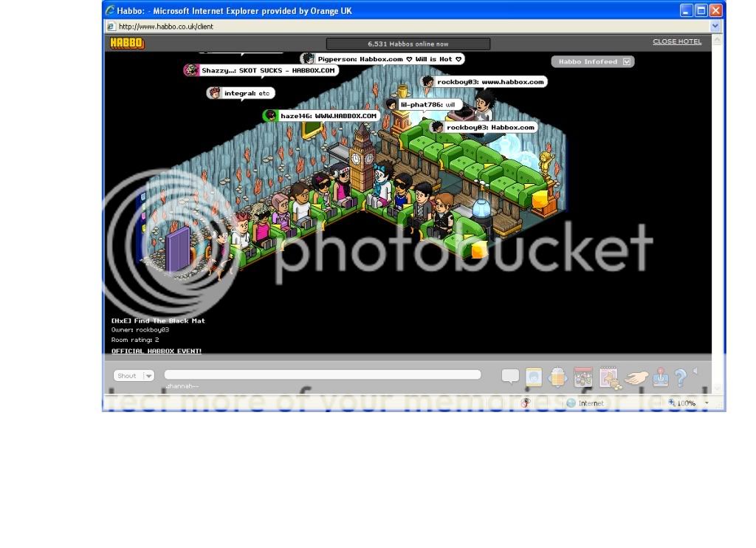Click the Internet security zone indicator
Viewport: 756px width, 548px height.
585,403
